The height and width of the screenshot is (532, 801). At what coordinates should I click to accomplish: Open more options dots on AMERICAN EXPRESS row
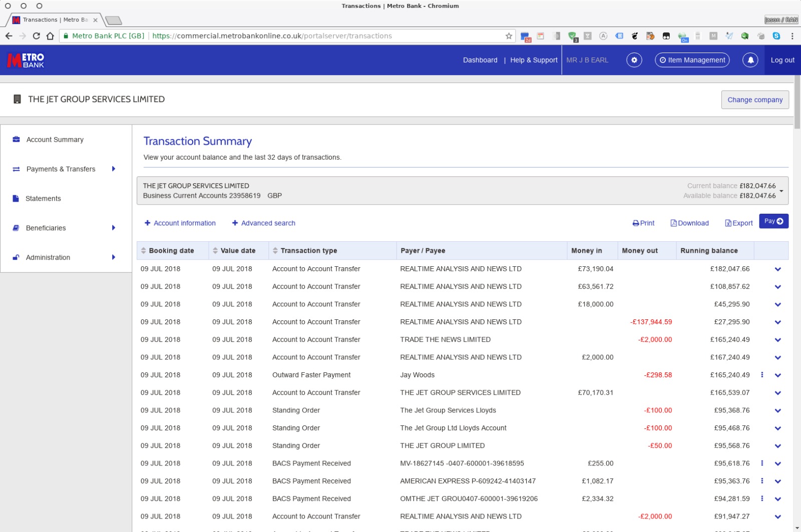pos(762,481)
